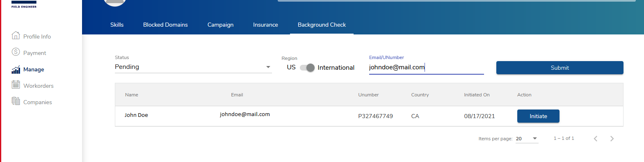Click the Email/UNumber input field

coord(426,67)
